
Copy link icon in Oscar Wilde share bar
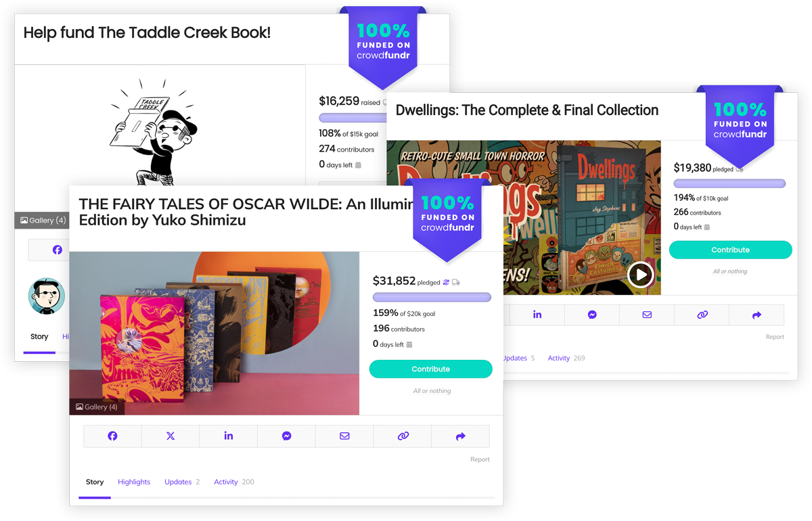(x=403, y=436)
